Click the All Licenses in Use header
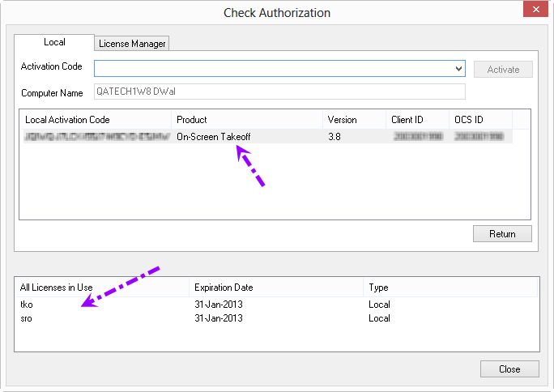The height and width of the screenshot is (392, 554). point(102,288)
